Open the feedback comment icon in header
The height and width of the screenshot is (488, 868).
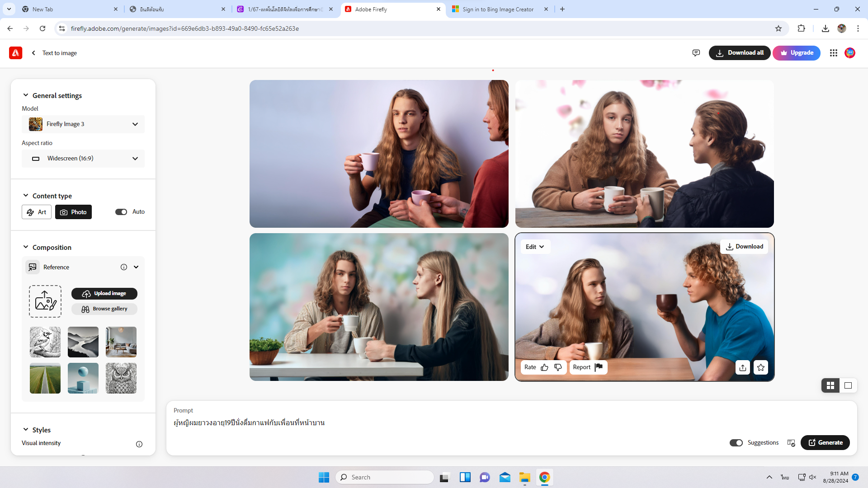[x=696, y=53]
